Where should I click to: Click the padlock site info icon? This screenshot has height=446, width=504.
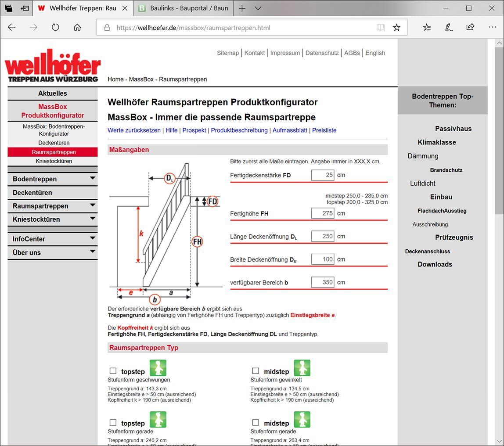(107, 28)
